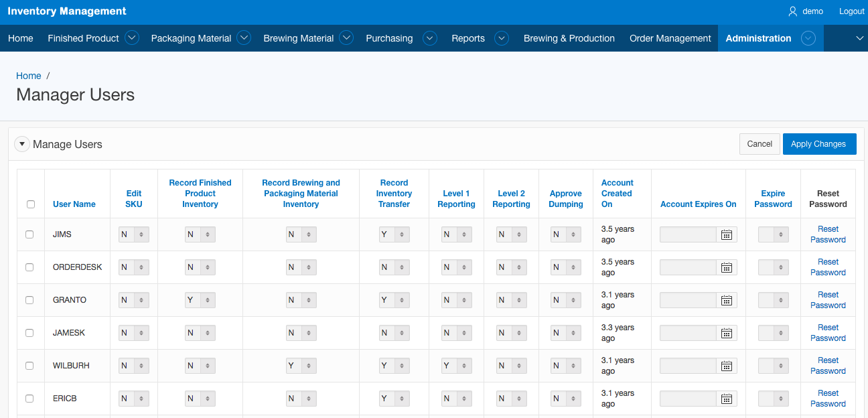Collapse the Manage Users region
Viewport: 868px width, 418px height.
tap(22, 144)
